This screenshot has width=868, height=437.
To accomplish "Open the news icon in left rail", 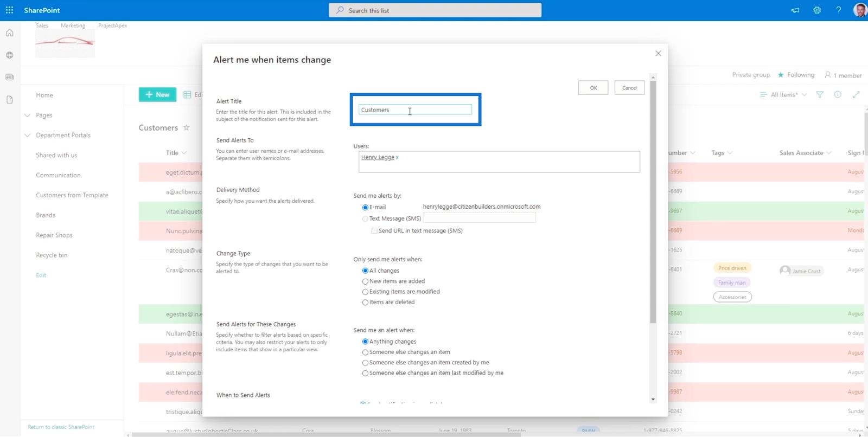I will [9, 78].
